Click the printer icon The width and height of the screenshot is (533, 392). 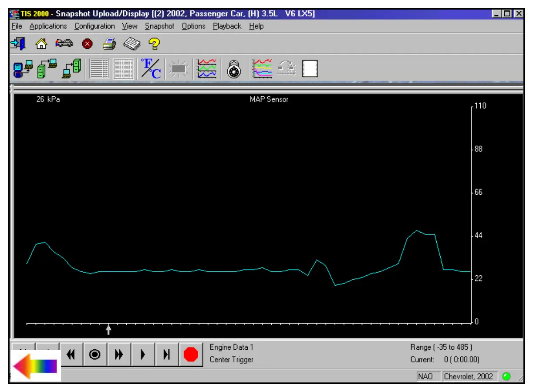tap(109, 44)
